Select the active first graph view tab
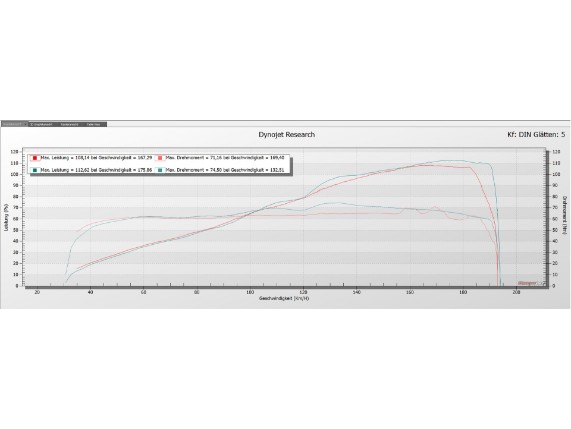Screen dimensions: 571x429 [x=14, y=124]
